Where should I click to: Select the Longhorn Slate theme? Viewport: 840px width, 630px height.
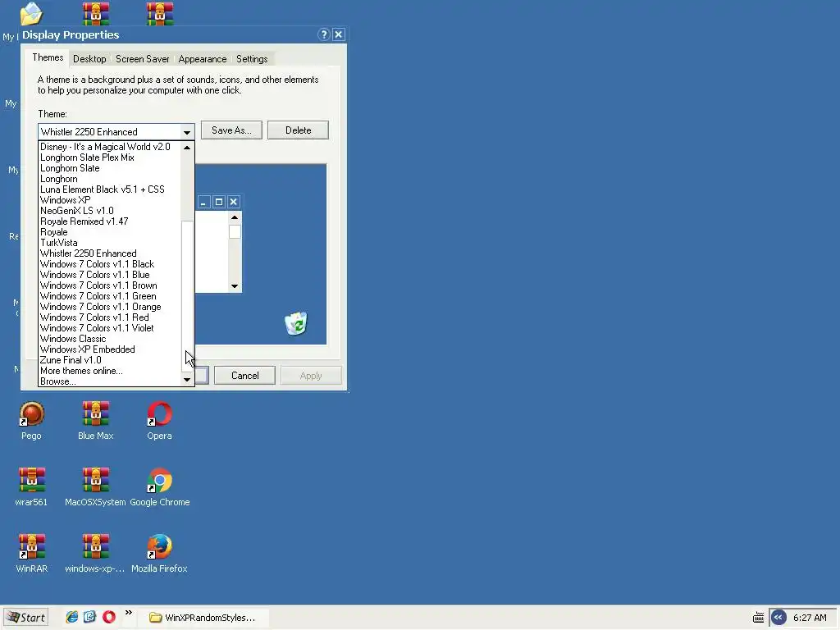tap(110, 168)
